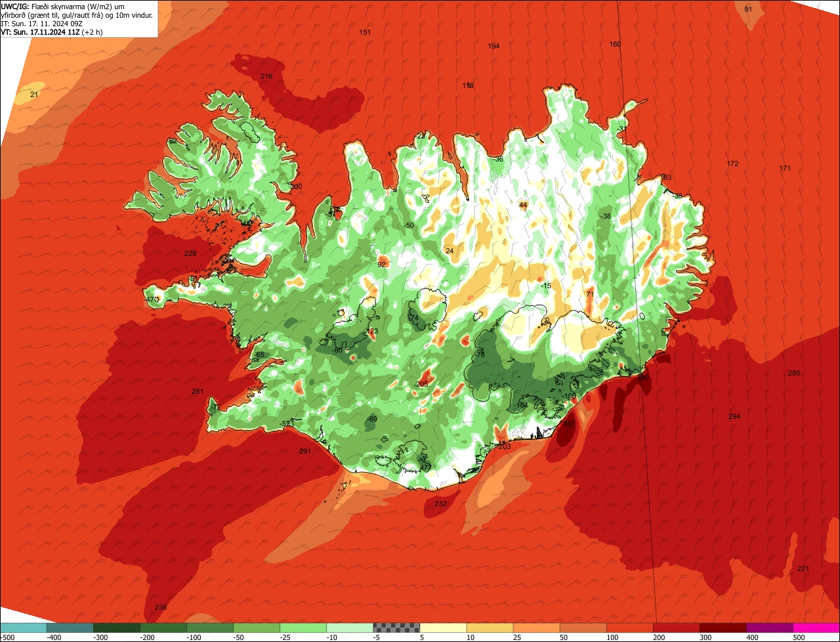Select the green -100 to -50 legend swatch
Viewport: 840px width, 642px height.
210,628
